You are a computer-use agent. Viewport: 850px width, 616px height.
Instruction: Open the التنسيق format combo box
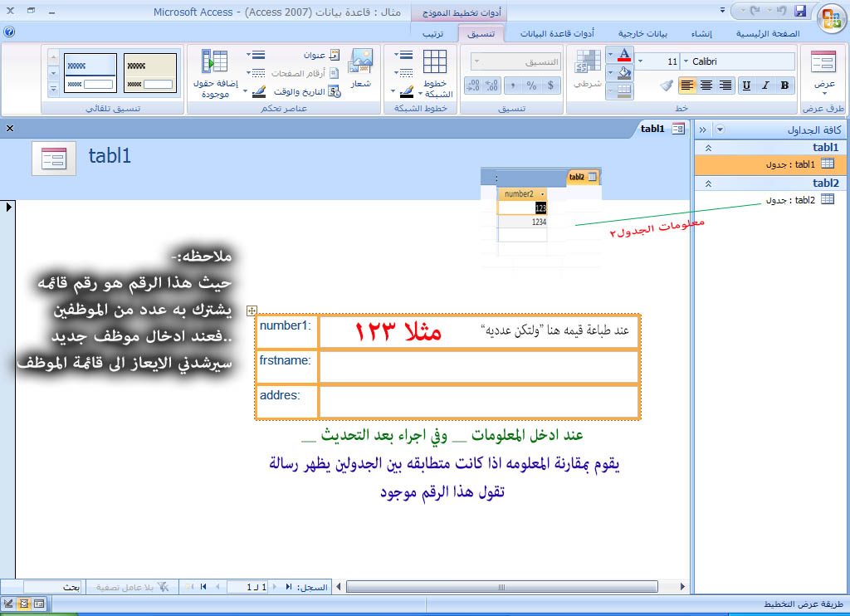tap(515, 61)
